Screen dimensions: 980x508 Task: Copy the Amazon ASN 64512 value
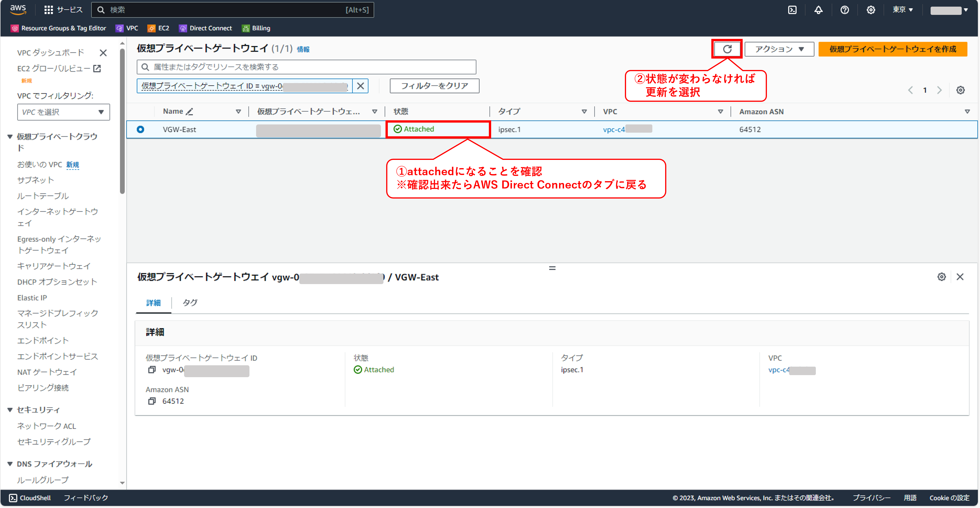[152, 401]
